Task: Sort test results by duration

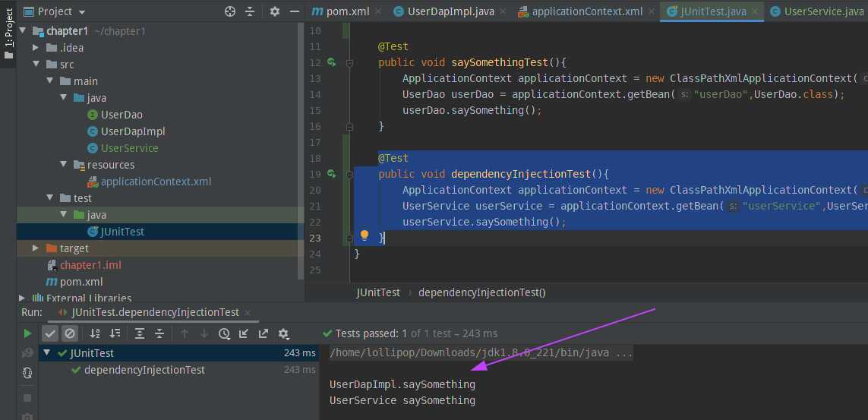Action: pyautogui.click(x=115, y=333)
